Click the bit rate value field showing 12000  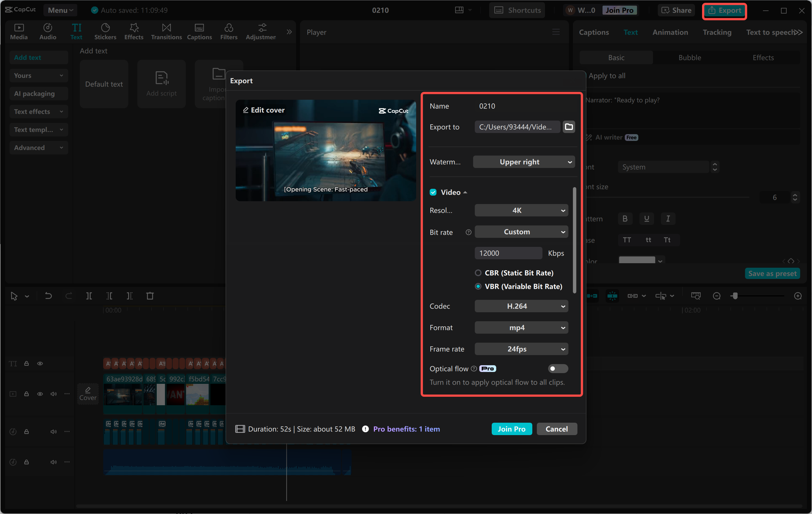(509, 253)
